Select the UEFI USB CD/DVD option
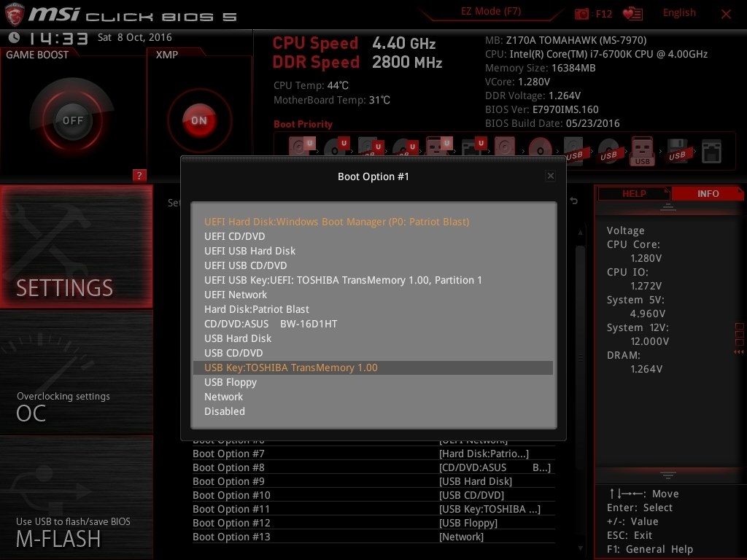Viewport: 747px width, 560px height. tap(373, 265)
